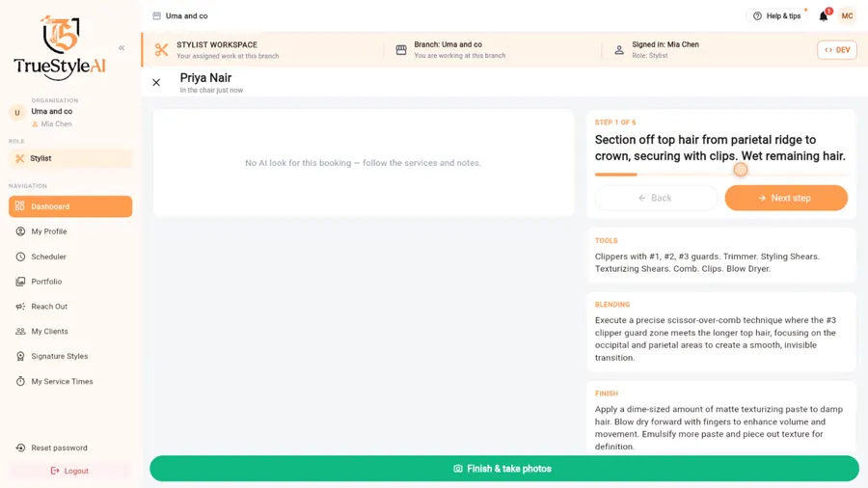Image resolution: width=868 pixels, height=488 pixels.
Task: Click the Scheduler clock icon
Action: pyautogui.click(x=20, y=257)
